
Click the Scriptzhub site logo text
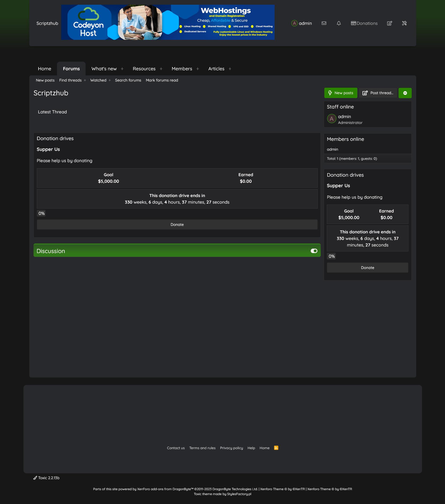point(47,23)
